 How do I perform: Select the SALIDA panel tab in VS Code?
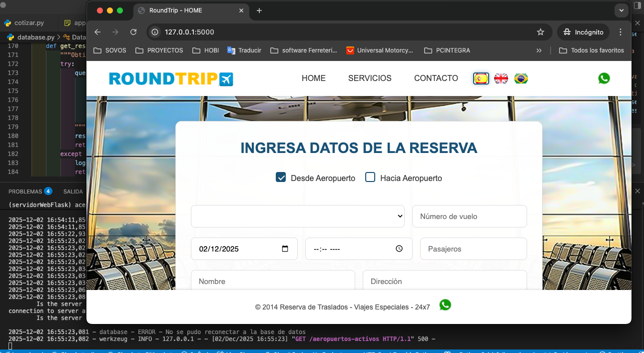pos(73,191)
